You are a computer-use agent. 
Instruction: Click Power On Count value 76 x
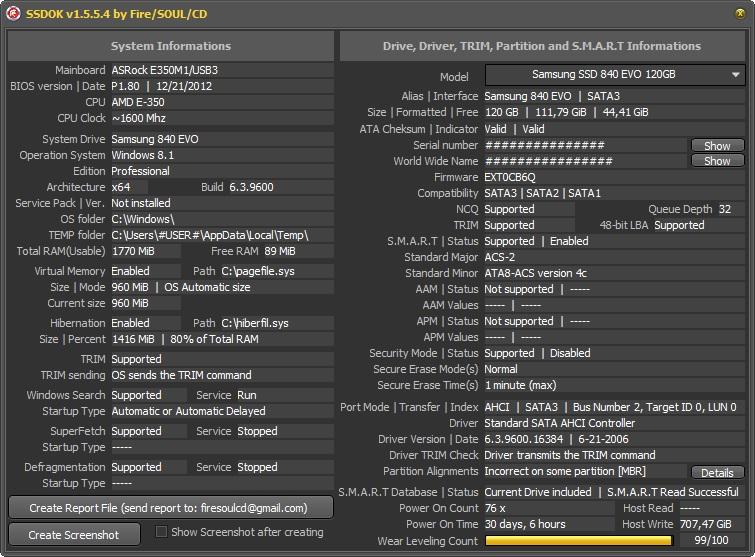(x=495, y=508)
